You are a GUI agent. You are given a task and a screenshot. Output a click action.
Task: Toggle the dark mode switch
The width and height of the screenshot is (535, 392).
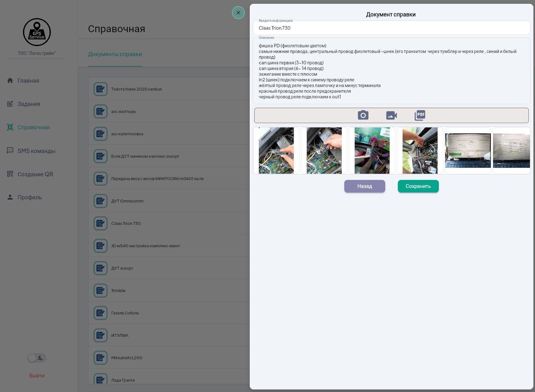(37, 358)
